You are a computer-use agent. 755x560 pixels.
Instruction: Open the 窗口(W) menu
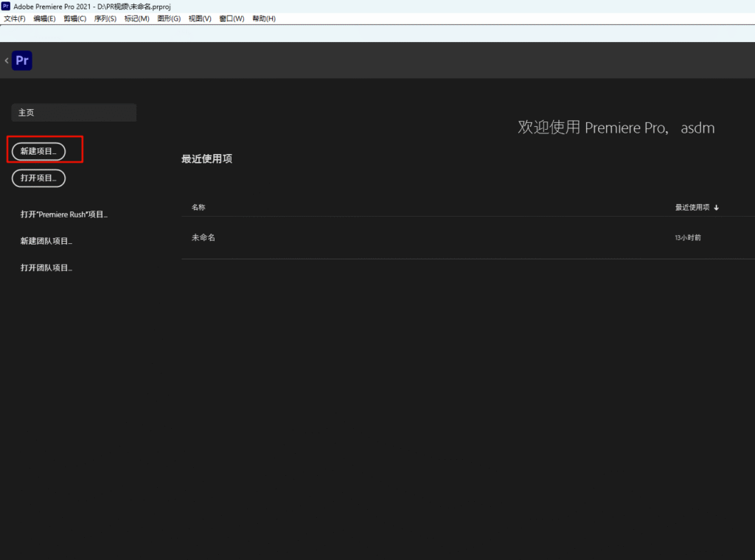pyautogui.click(x=232, y=18)
